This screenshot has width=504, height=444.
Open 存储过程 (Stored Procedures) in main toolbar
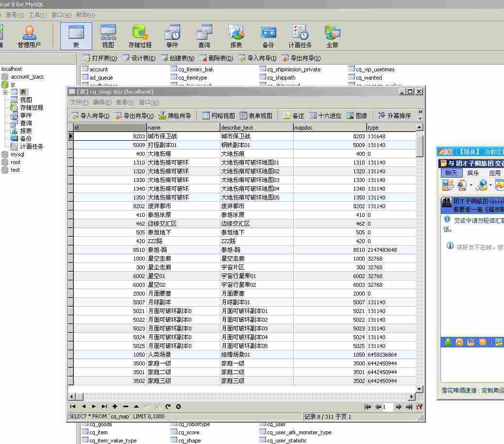coord(140,36)
